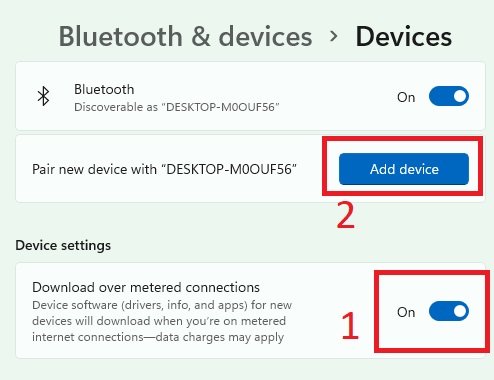The height and width of the screenshot is (380, 494).
Task: Click the Device settings section header
Action: (x=63, y=245)
